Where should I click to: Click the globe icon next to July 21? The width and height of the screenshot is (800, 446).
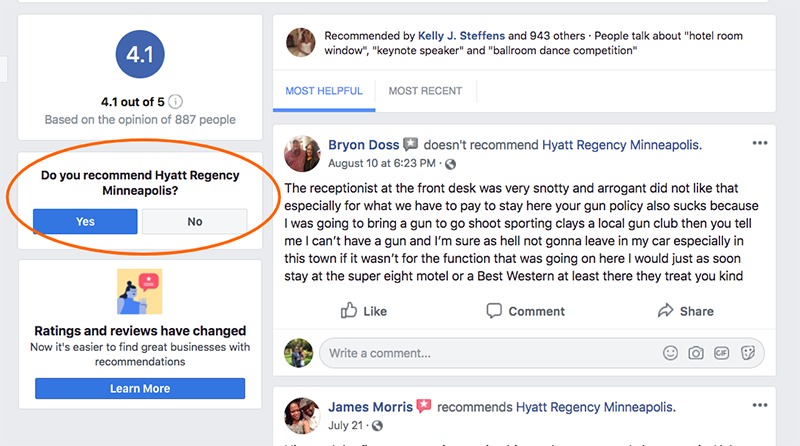(377, 426)
